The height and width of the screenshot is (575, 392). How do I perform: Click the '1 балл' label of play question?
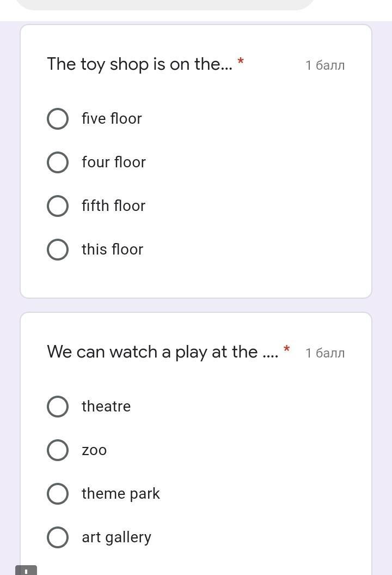pos(325,353)
